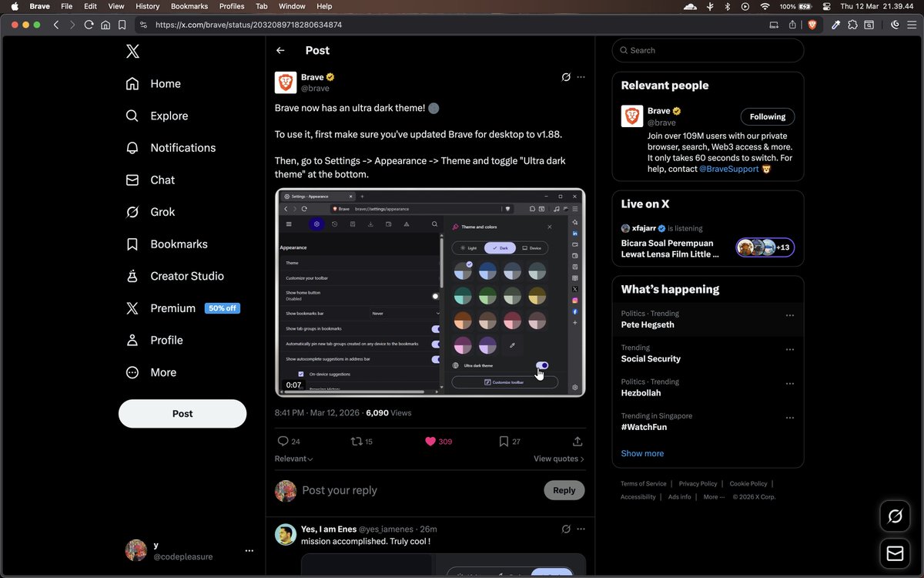Click the 50% off Premium badge
Image resolution: width=924 pixels, height=578 pixels.
tap(223, 308)
